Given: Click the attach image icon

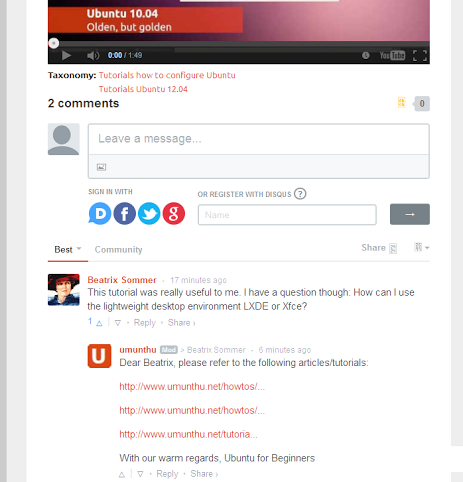Looking at the screenshot, I should (101, 167).
